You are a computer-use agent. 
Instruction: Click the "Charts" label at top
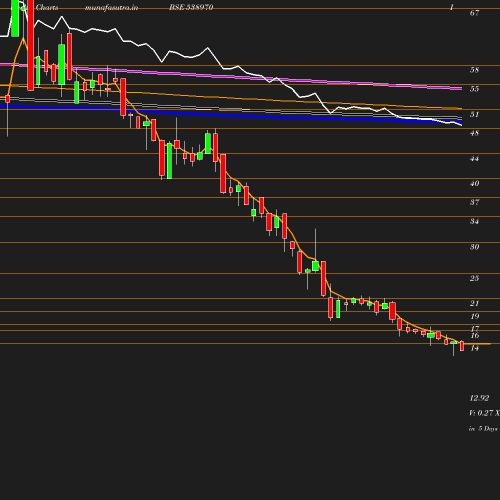[x=47, y=7]
